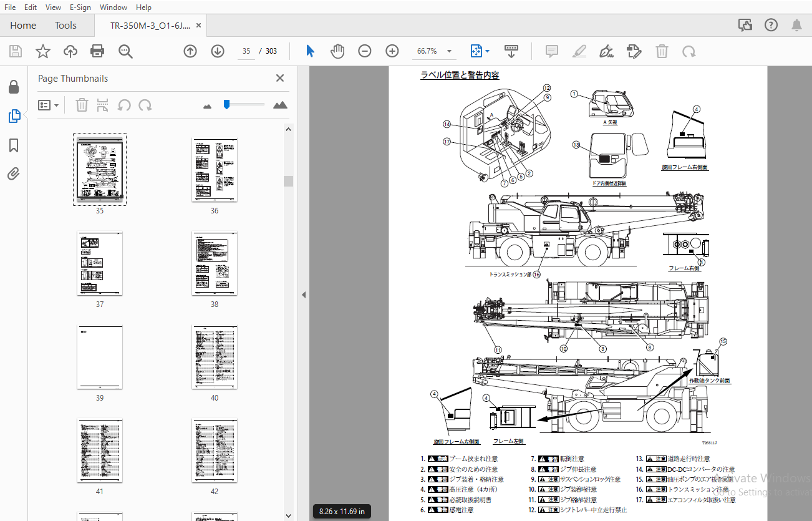Rotate the view with the toolbar rotate icon
The image size is (812, 521).
(689, 51)
